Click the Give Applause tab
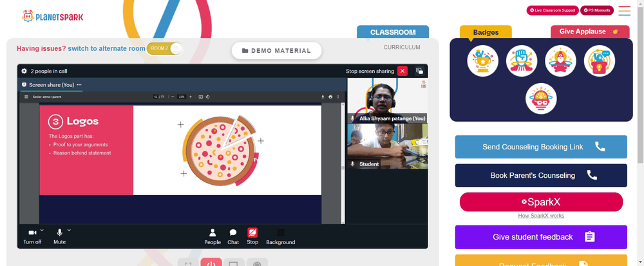644x266 pixels. pos(590,32)
